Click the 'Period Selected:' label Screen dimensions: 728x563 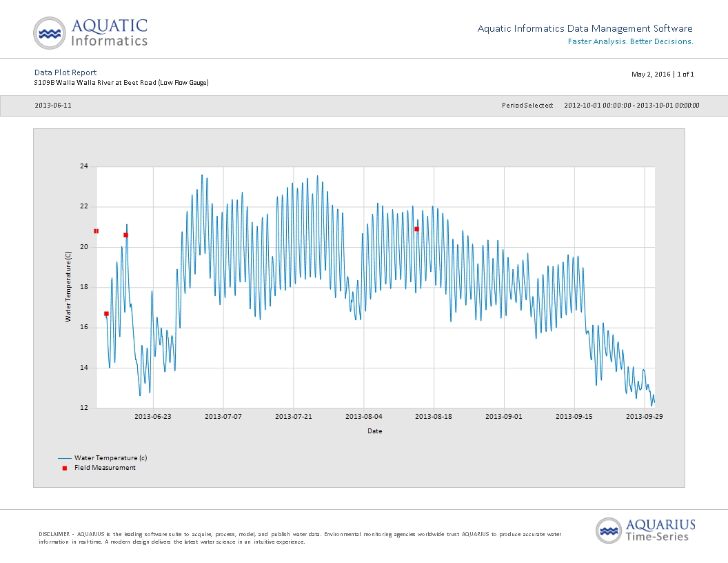pos(527,106)
